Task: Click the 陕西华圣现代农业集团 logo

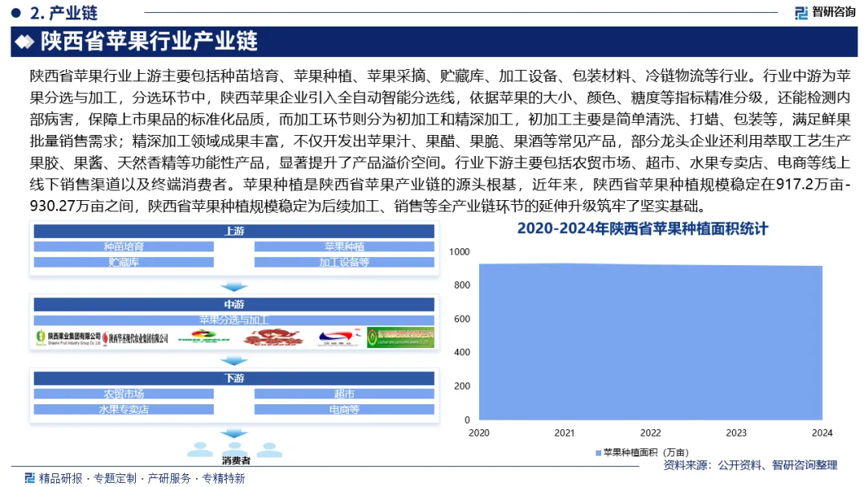Action: (x=136, y=338)
